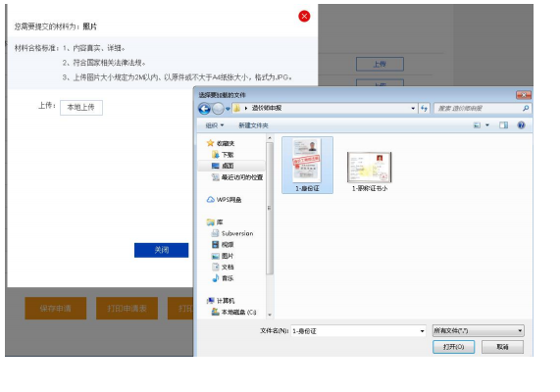Expand the file name history dropdown
Screen dimensions: 560x392
[422, 331]
